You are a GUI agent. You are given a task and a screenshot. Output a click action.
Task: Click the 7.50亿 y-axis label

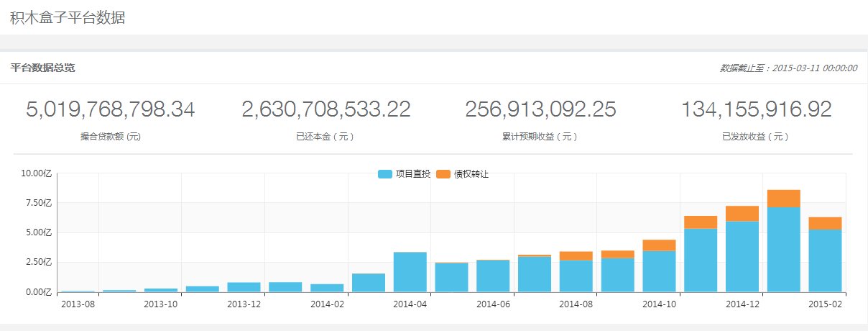click(x=40, y=203)
